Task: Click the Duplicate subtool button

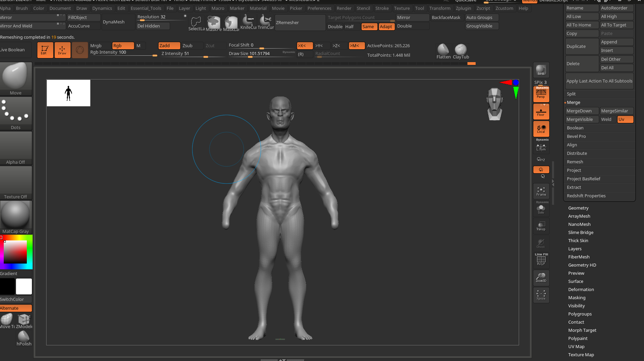Action: point(582,47)
